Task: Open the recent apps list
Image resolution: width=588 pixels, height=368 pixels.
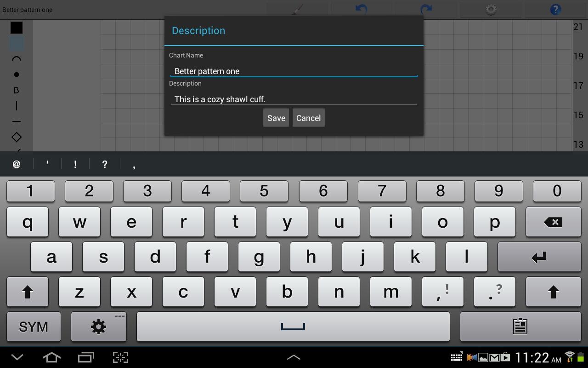Action: pyautogui.click(x=86, y=357)
